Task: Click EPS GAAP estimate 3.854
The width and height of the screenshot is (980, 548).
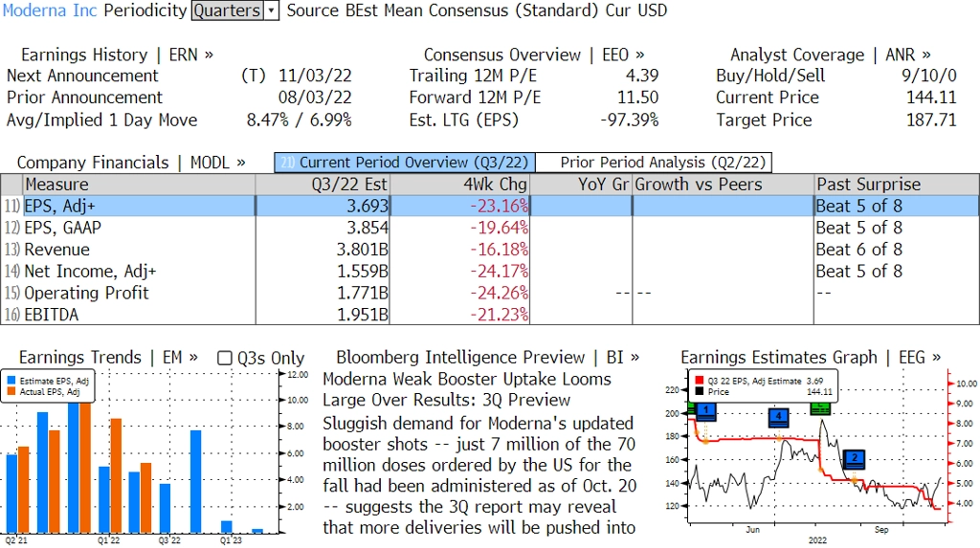Action: pyautogui.click(x=367, y=228)
